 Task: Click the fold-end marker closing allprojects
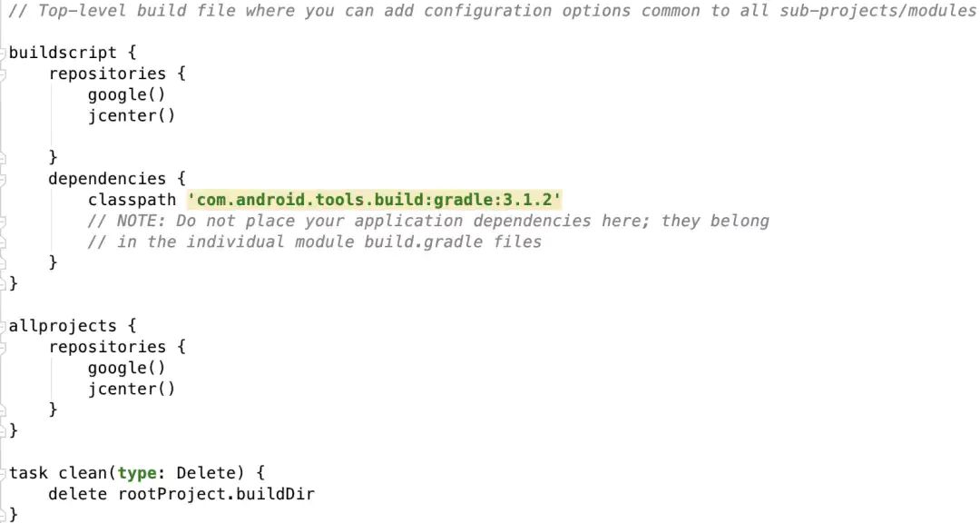pyautogui.click(x=4, y=430)
